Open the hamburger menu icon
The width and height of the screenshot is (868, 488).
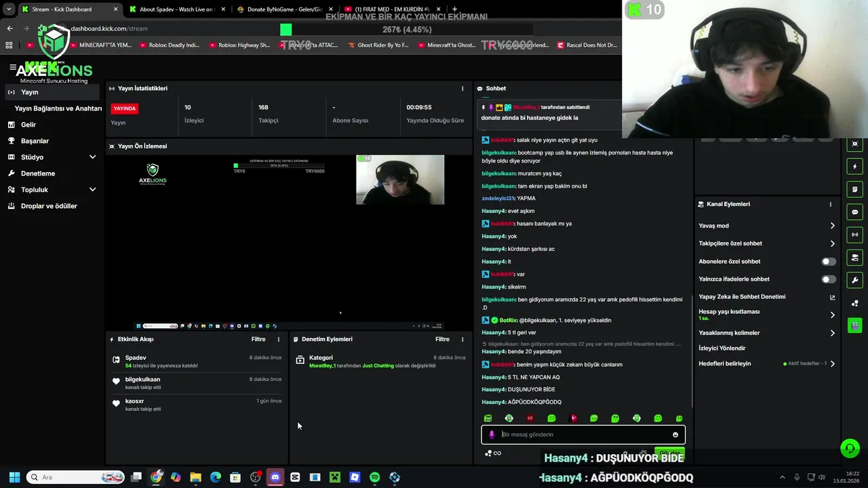(13, 68)
